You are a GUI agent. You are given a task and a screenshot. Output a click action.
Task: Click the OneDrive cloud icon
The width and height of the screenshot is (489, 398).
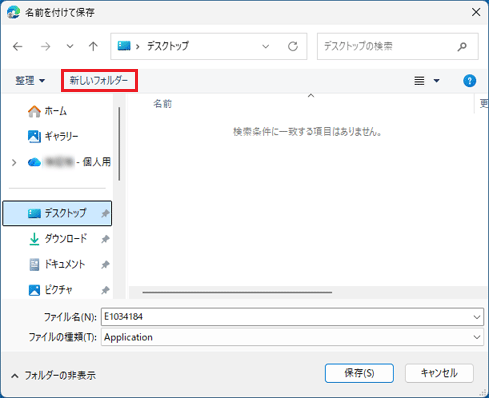[34, 162]
